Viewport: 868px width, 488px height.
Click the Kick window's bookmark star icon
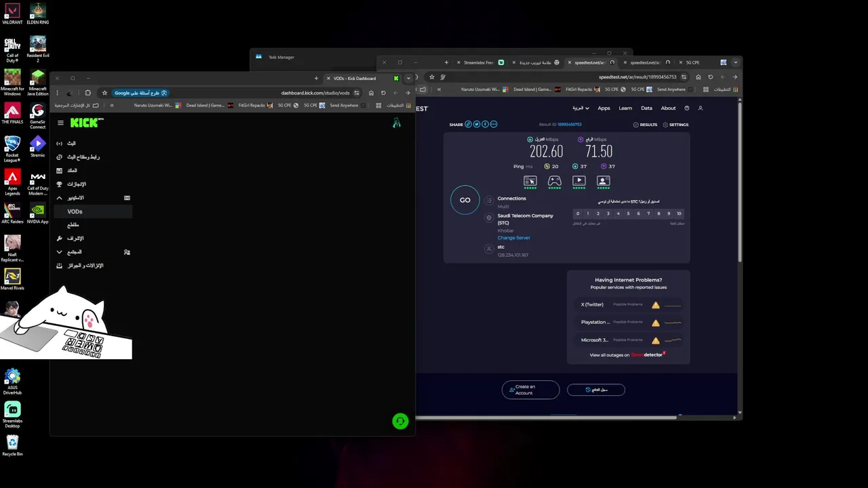[x=104, y=93]
